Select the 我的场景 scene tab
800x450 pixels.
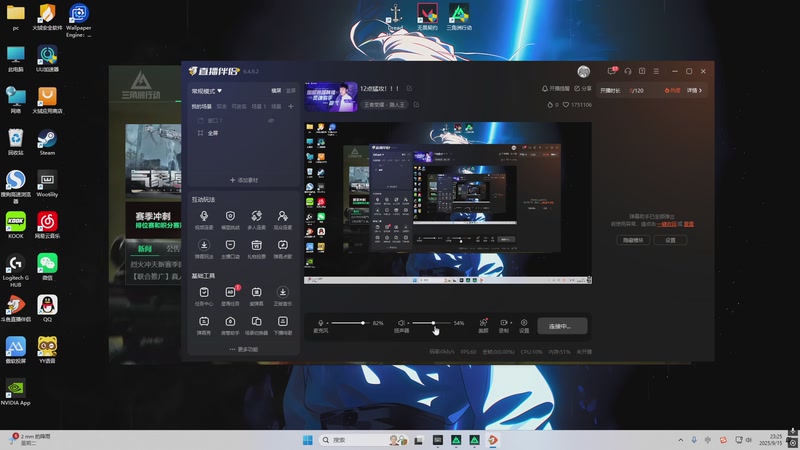point(202,107)
